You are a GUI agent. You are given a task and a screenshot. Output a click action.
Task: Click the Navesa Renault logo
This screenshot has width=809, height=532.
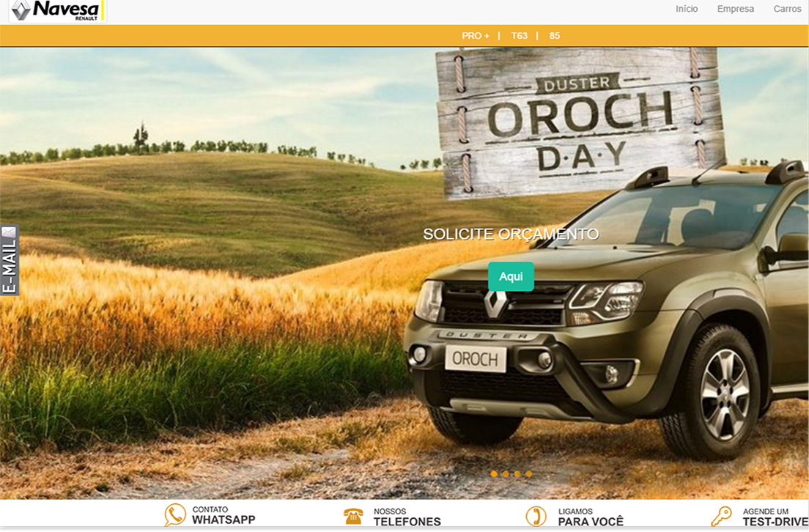pos(58,11)
